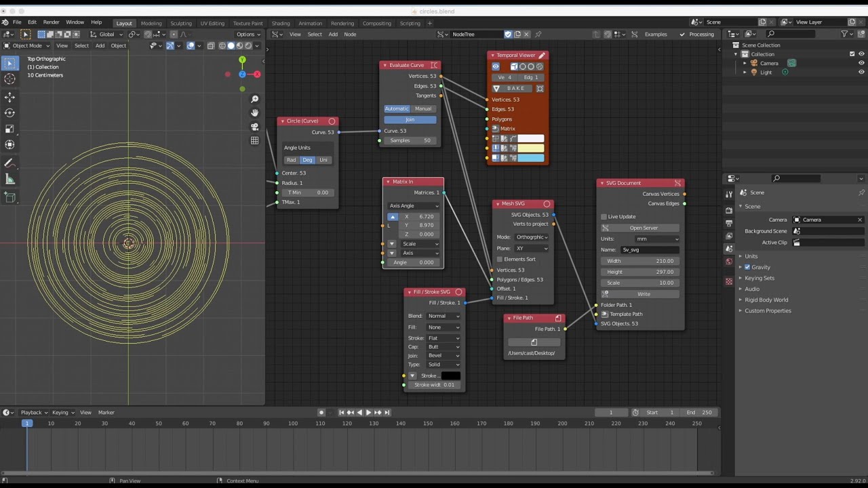868x488 pixels.
Task: Open Mode Orthographic dropdown in Mesh SVG
Action: click(x=532, y=237)
